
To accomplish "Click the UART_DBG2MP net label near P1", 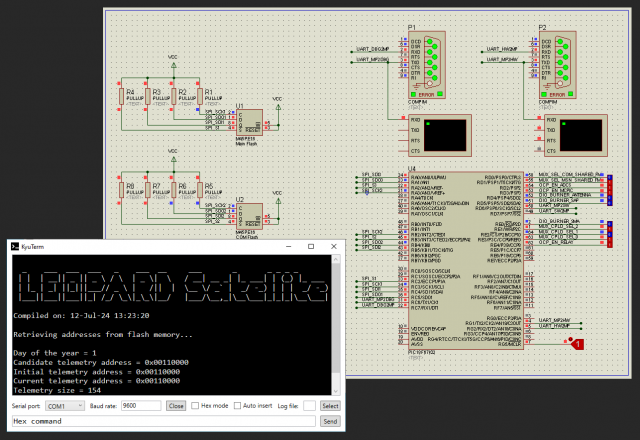I will (x=372, y=49).
